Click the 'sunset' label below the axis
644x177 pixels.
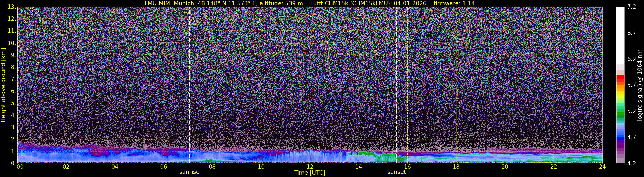pos(396,172)
